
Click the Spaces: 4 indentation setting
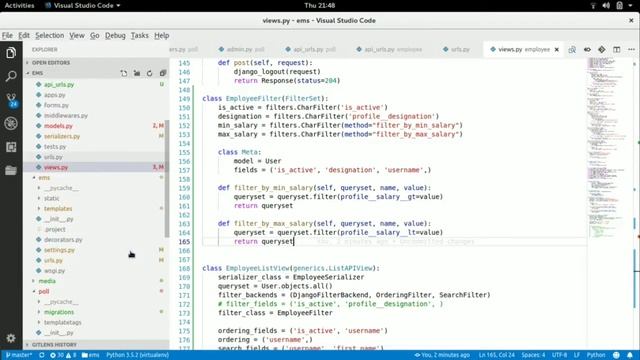coord(533,355)
